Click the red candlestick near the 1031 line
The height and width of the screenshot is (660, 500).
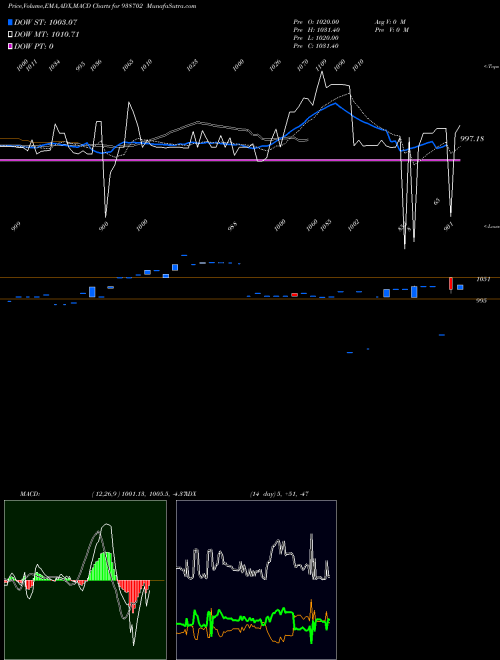(451, 284)
